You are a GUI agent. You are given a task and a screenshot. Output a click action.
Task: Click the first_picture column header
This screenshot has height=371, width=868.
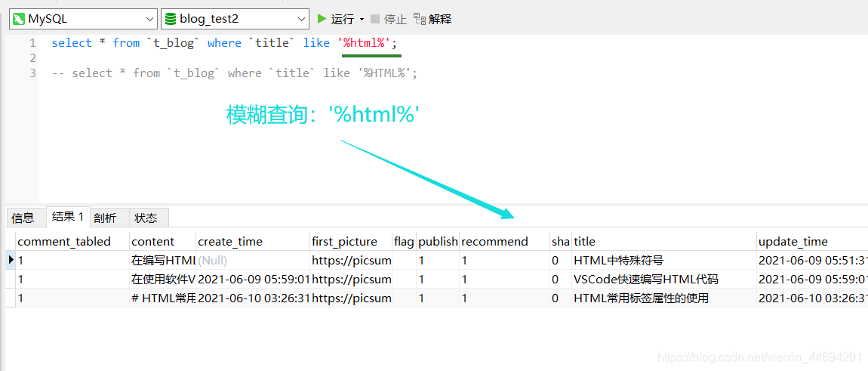[x=351, y=241]
